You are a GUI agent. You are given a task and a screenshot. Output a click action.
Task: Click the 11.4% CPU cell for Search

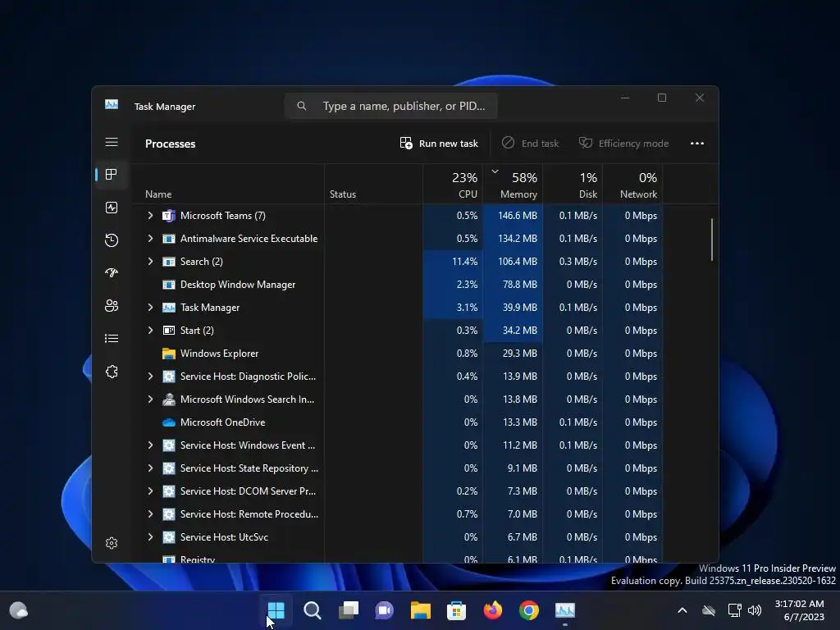pyautogui.click(x=453, y=262)
